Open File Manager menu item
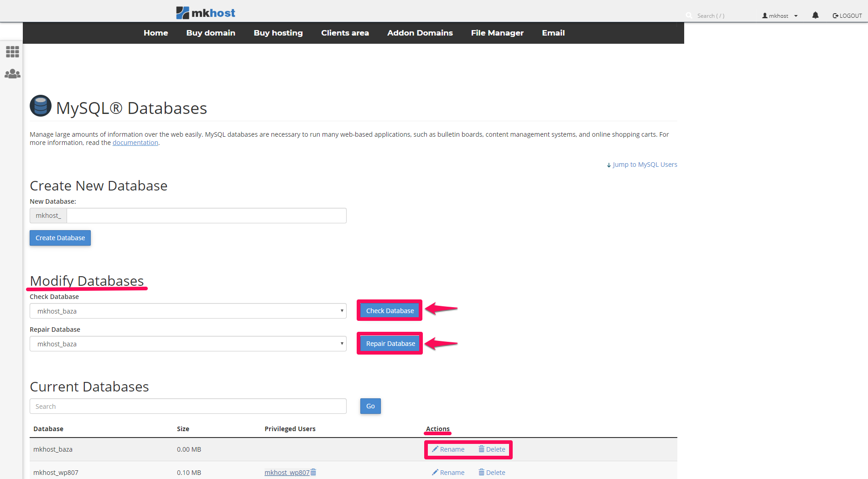This screenshot has height=479, width=868. click(x=497, y=33)
